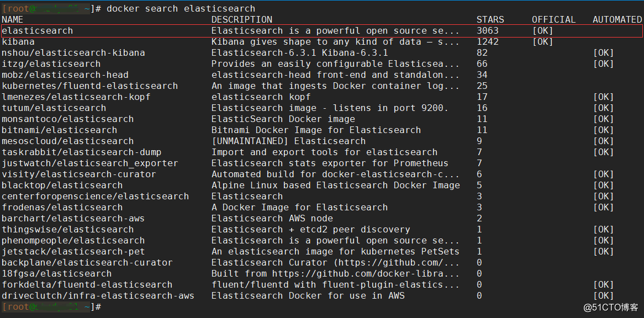
Task: Click the empty shell prompt at bottom
Action: coord(51,306)
